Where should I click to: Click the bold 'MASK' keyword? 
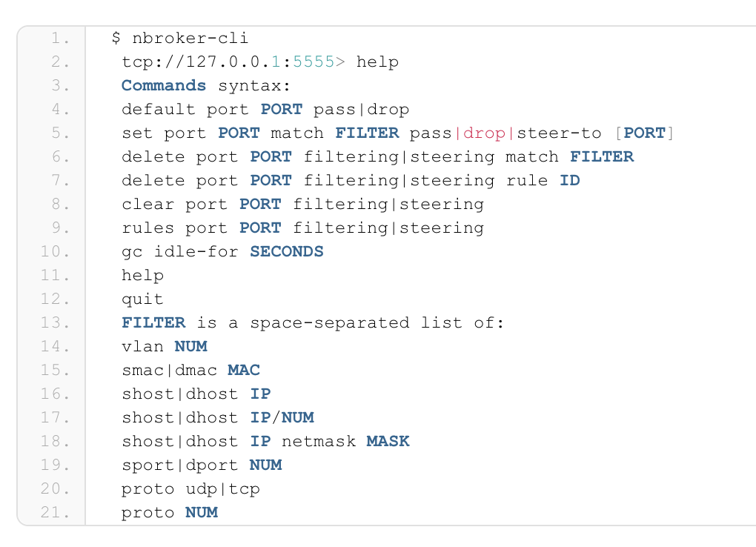coord(388,442)
